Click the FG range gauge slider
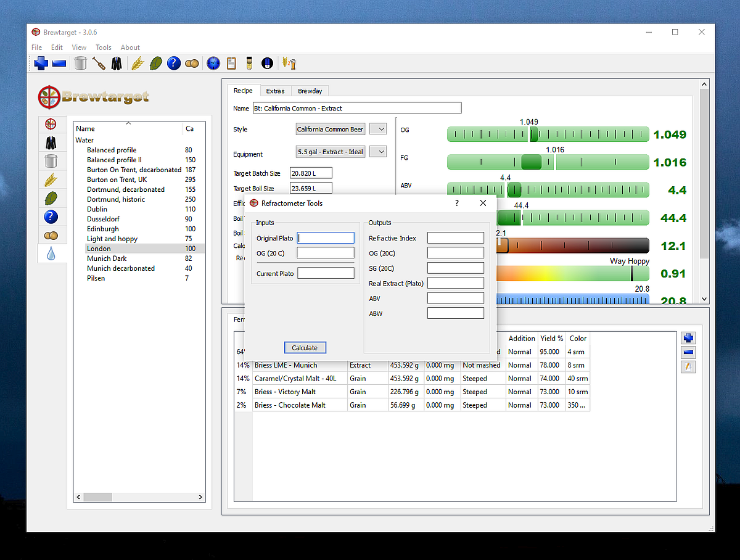Screen dimensions: 740x560 tap(548, 162)
